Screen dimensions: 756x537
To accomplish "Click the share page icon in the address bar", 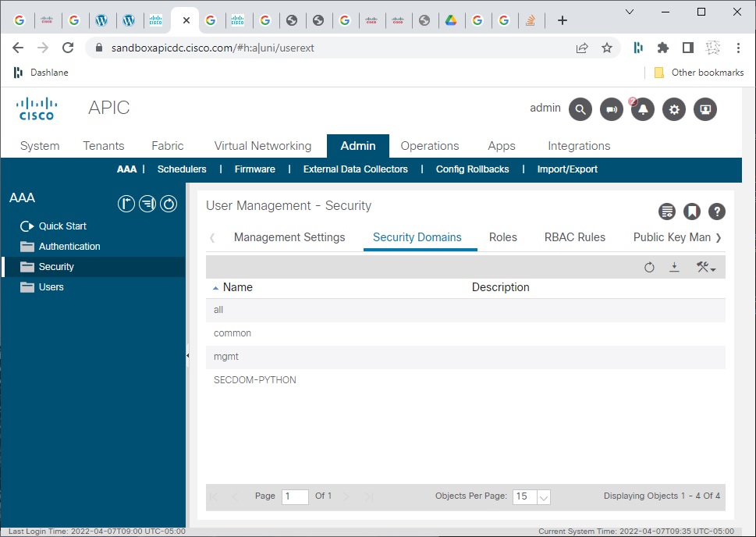I will click(582, 48).
